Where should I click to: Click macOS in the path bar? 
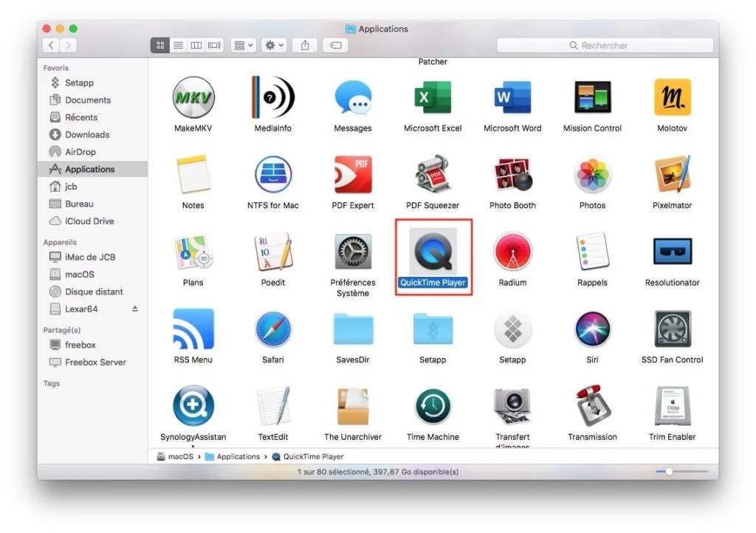click(175, 456)
